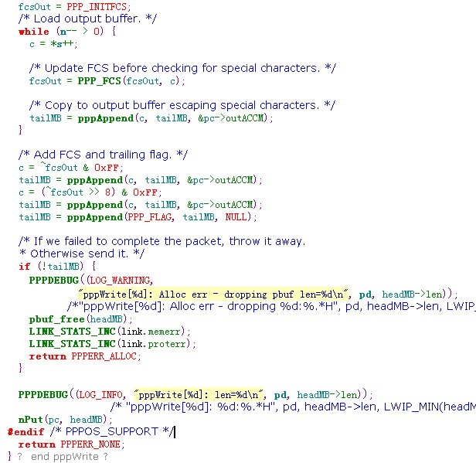Screen dimensions: 476x463
Task: Click the commented "pppWrite[%d]: %d:%.*H" line
Action: [293, 407]
